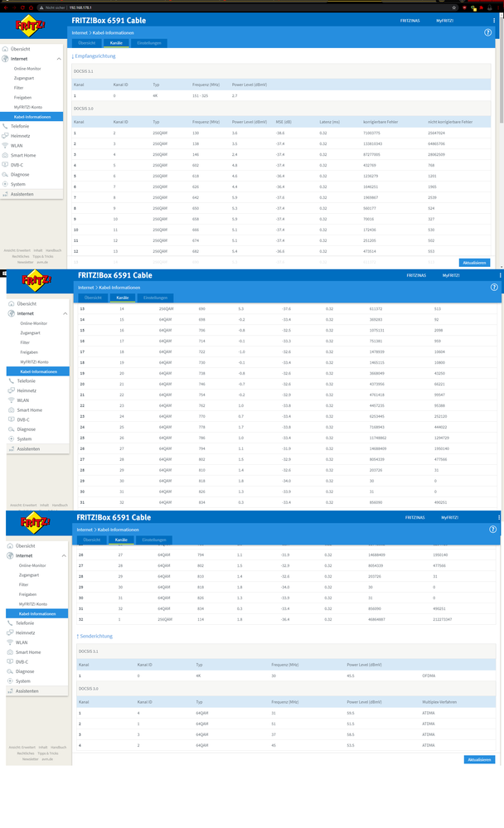Open Zugangsart in top capture sidebar
This screenshot has width=504, height=828.
point(24,78)
